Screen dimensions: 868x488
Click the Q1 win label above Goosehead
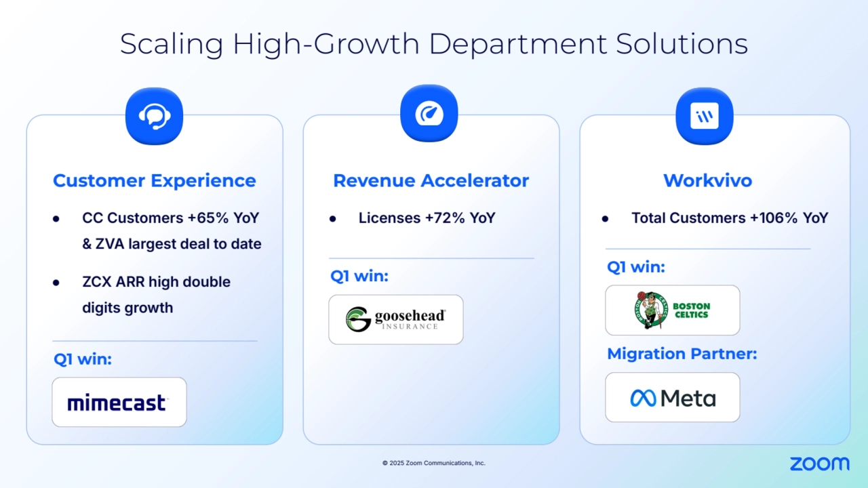[x=359, y=277]
